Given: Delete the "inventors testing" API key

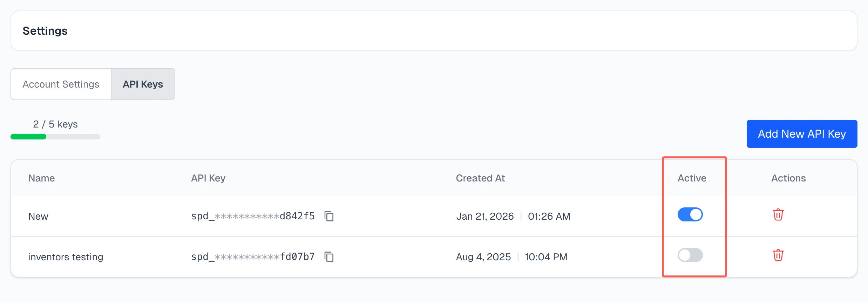Looking at the screenshot, I should (778, 255).
